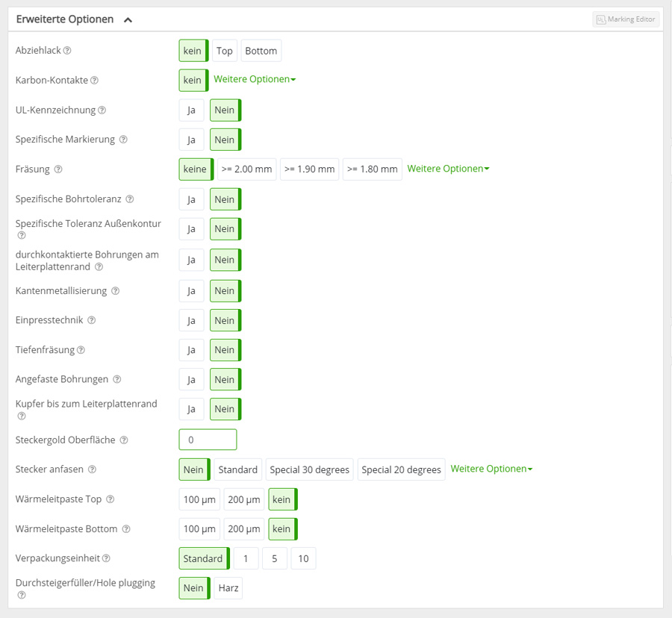Click help icon next to Abziehlack
672x618 pixels.
67,51
